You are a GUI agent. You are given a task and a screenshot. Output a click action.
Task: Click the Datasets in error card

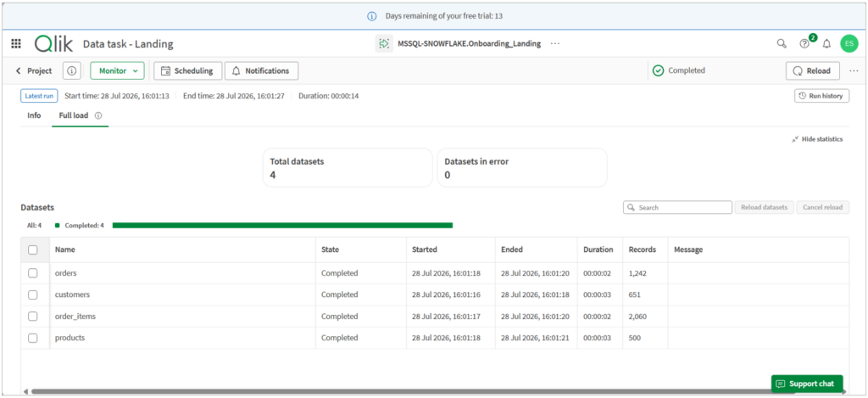(522, 168)
